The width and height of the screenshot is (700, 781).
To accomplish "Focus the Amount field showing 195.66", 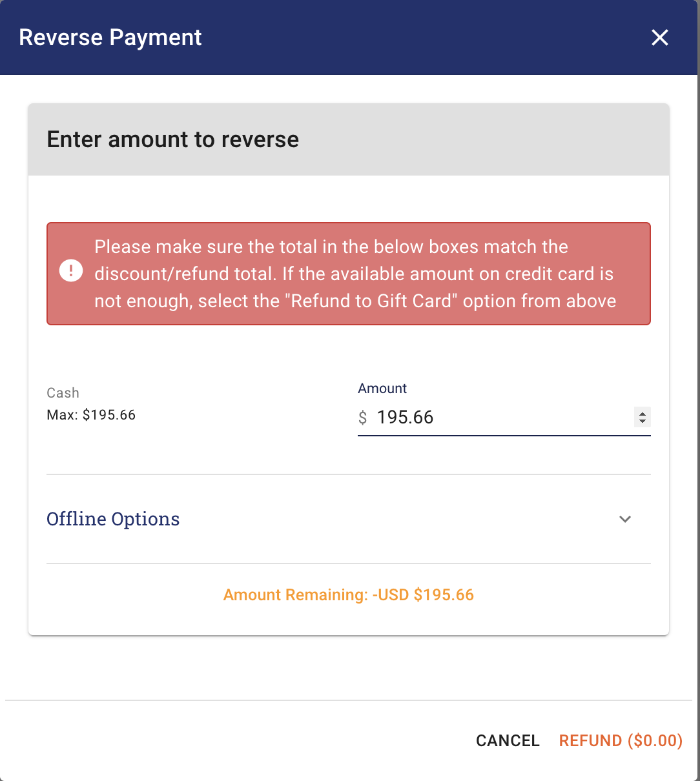I will [x=504, y=418].
